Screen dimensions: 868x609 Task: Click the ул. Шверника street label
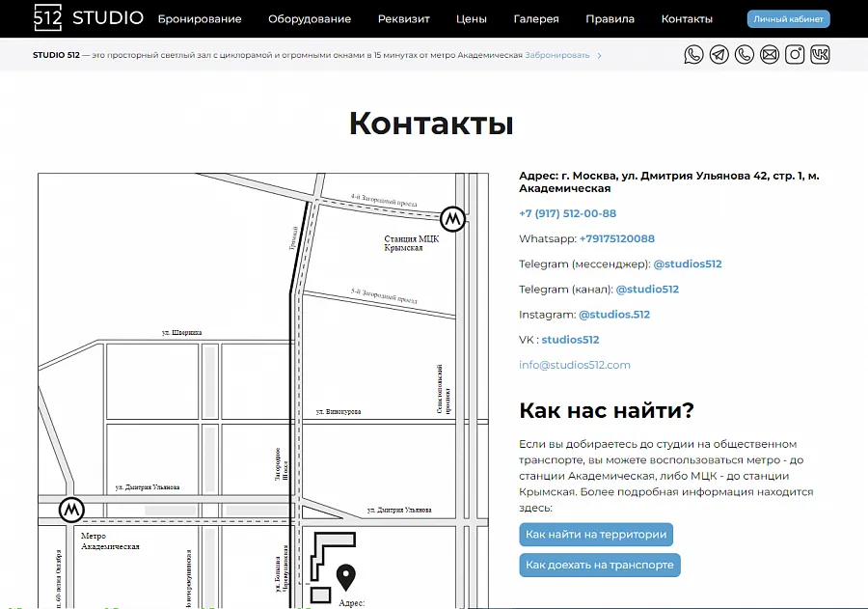182,332
